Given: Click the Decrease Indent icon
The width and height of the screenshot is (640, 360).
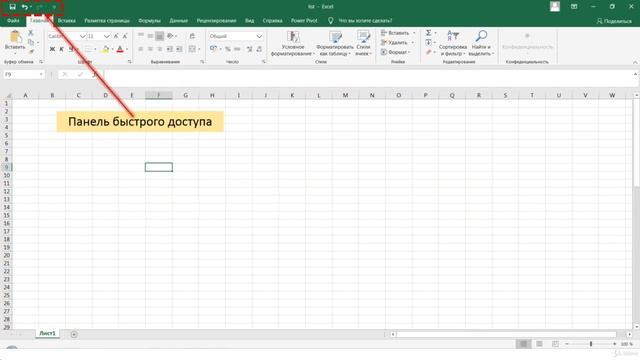Looking at the screenshot, I should click(169, 49).
